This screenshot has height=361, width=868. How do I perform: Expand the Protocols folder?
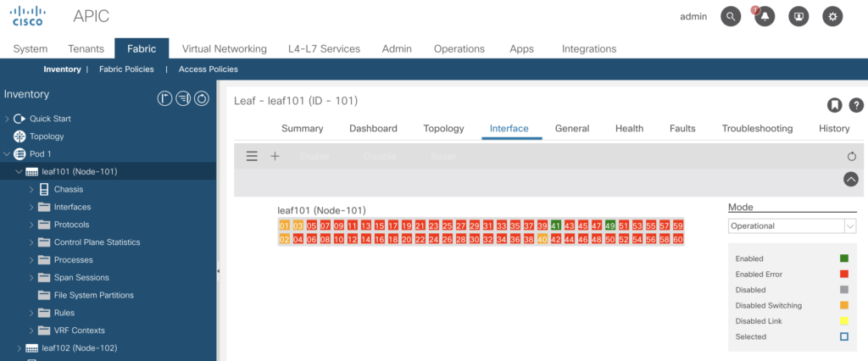click(31, 225)
